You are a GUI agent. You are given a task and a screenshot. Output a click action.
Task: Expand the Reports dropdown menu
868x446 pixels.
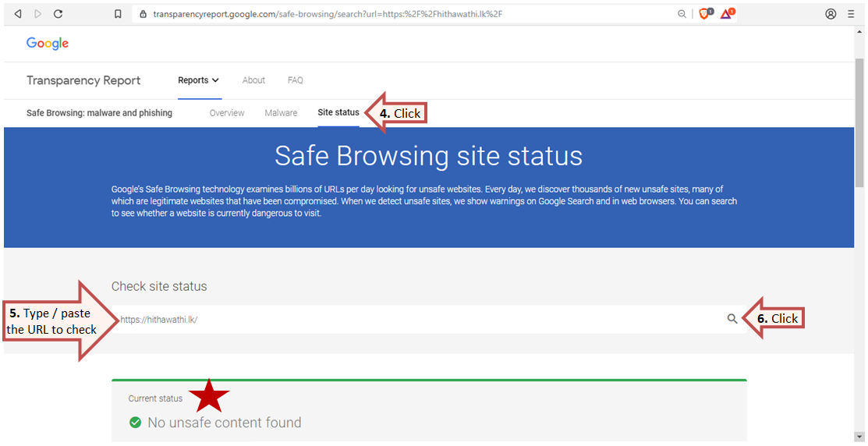[199, 80]
